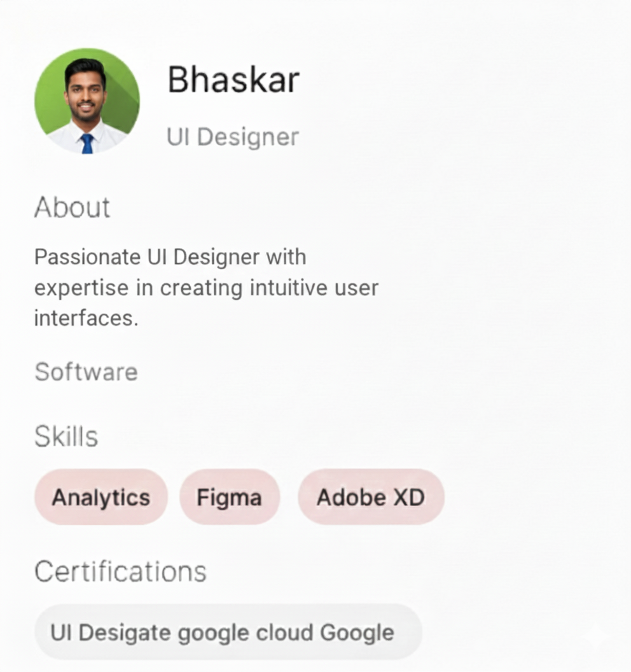Click Bhaskar's circular profile photo
The image size is (631, 672).
87,101
